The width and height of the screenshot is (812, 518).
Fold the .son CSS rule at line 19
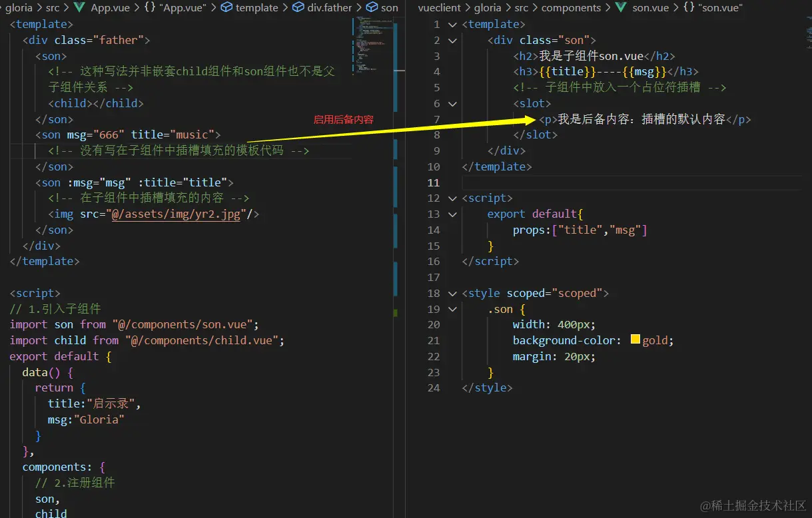click(453, 310)
